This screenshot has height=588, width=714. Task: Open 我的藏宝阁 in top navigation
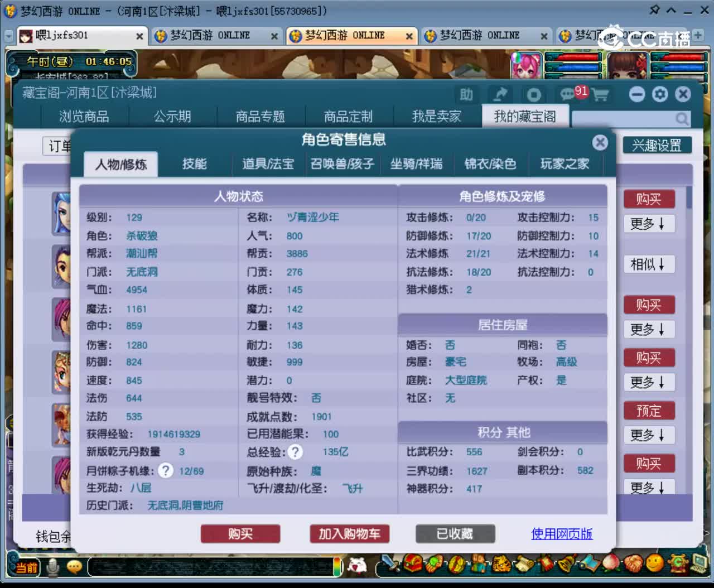525,117
